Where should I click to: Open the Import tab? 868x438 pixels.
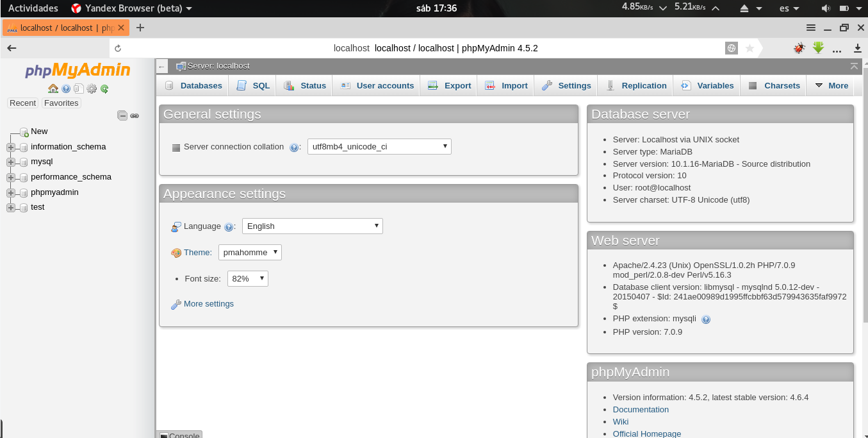tap(506, 86)
